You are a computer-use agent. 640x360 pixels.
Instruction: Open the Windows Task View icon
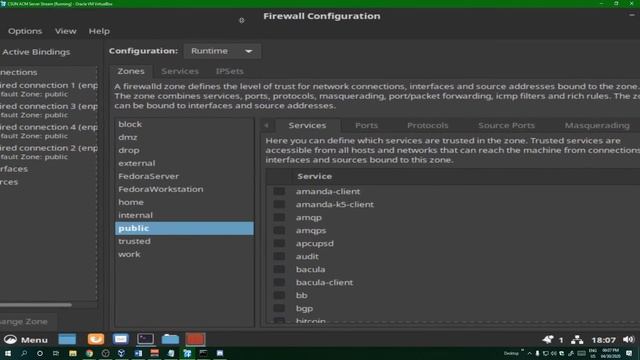[56, 353]
